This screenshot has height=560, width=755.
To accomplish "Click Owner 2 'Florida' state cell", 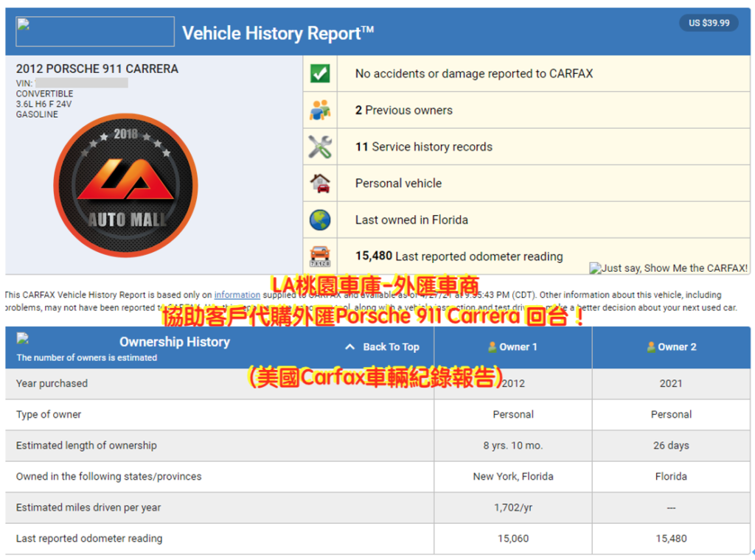I will (671, 476).
